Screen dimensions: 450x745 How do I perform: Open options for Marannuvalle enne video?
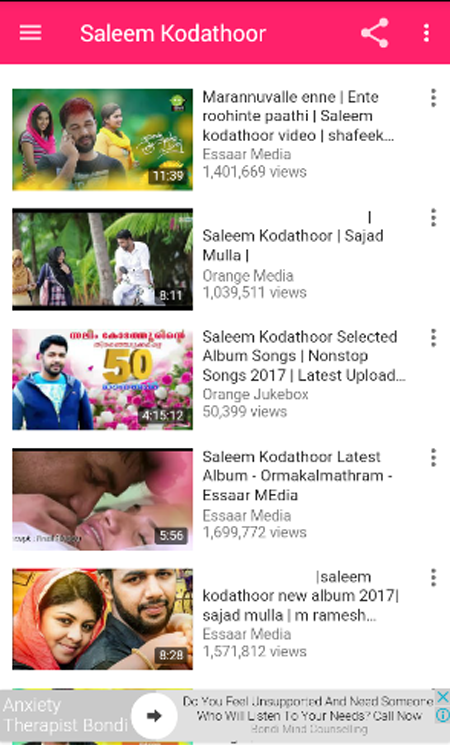click(433, 98)
